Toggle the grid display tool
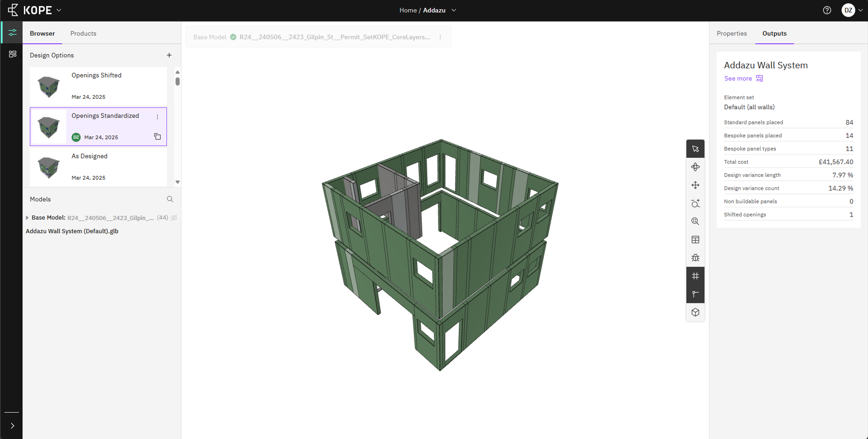The height and width of the screenshot is (439, 868). (x=695, y=276)
